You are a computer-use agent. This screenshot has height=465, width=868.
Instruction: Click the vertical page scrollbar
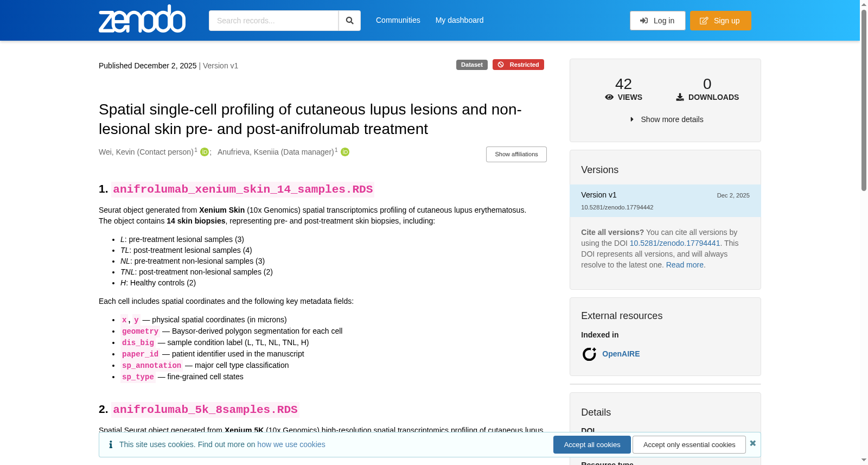864,232
